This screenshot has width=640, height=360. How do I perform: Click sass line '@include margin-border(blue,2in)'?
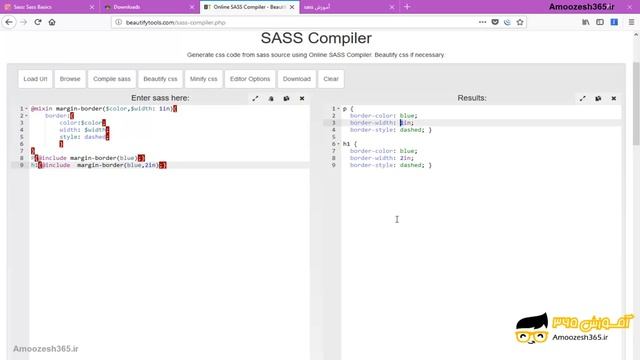coord(99,165)
